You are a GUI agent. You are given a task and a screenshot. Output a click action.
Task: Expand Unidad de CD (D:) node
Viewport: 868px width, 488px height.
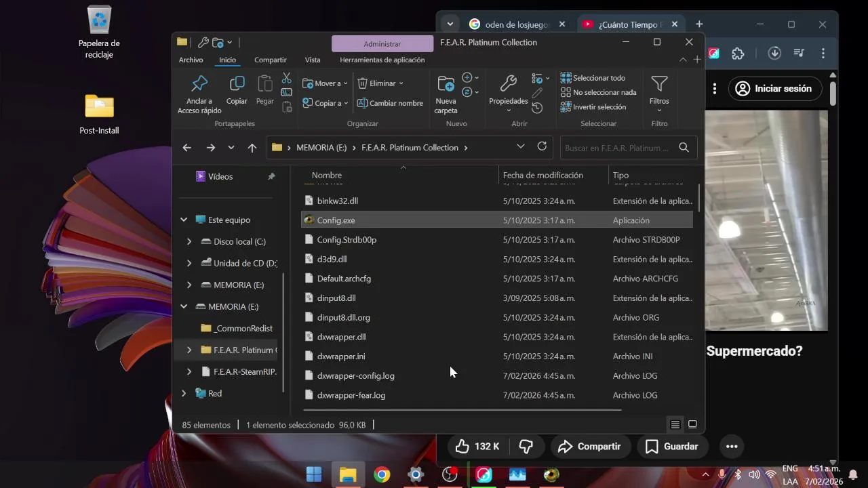(189, 263)
